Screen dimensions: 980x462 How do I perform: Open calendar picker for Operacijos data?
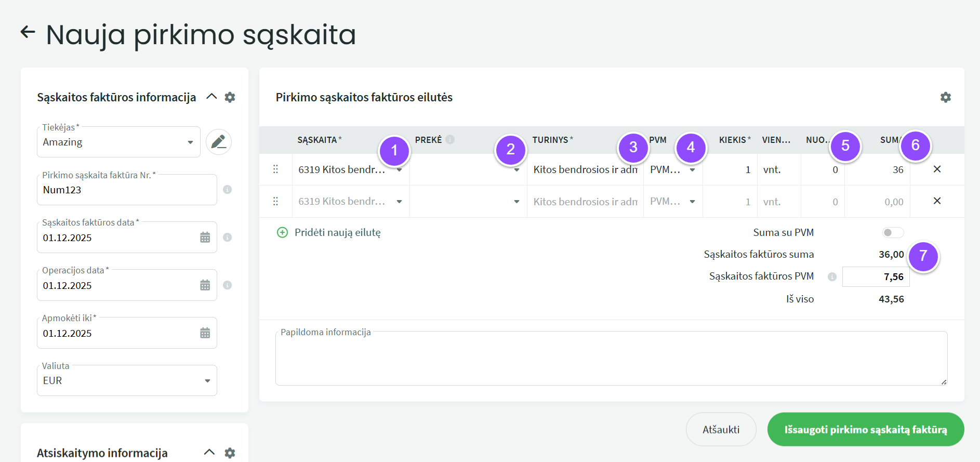[205, 285]
